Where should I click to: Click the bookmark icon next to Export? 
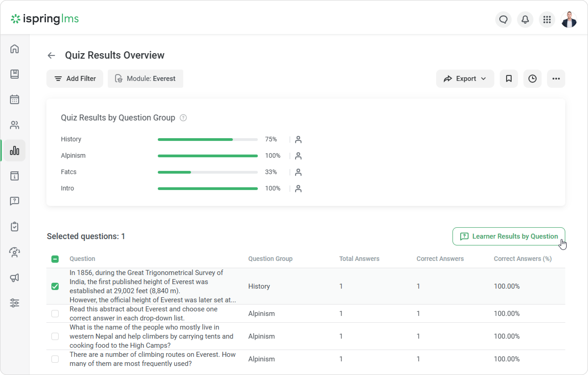[509, 79]
